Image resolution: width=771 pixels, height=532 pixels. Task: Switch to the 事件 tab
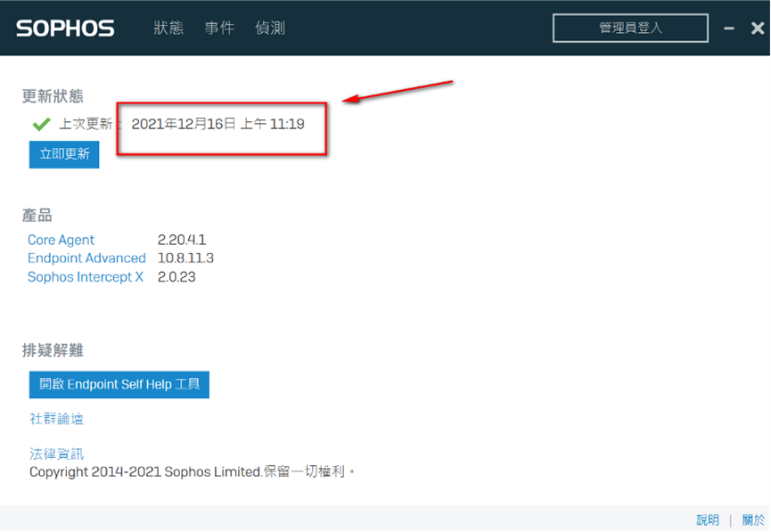pyautogui.click(x=219, y=28)
